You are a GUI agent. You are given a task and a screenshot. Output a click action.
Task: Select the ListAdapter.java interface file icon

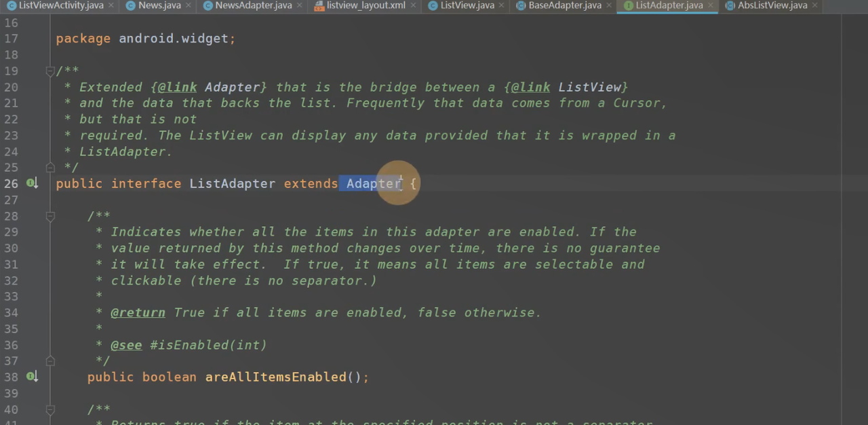coord(628,5)
